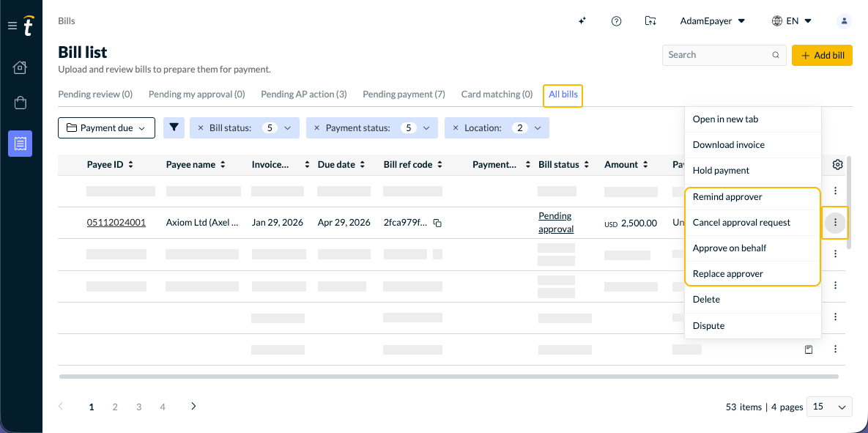The width and height of the screenshot is (868, 433).
Task: Choose Dispute from context menu
Action: 752,325
